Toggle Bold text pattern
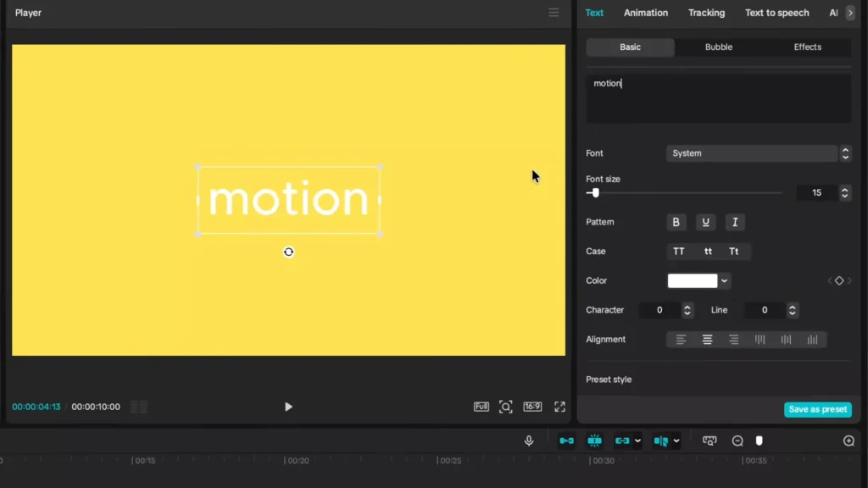Image resolution: width=868 pixels, height=488 pixels. pos(676,222)
